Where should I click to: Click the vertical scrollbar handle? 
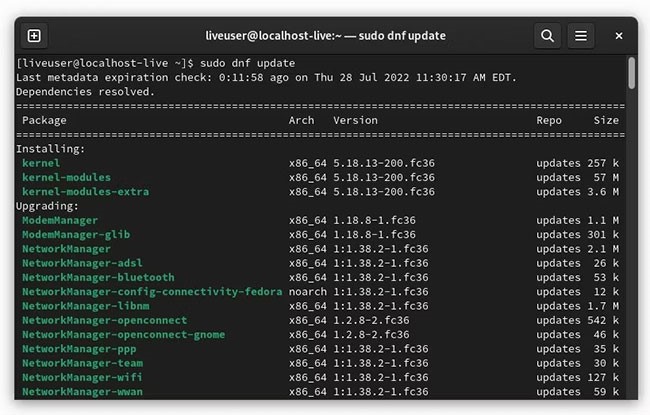click(x=632, y=73)
